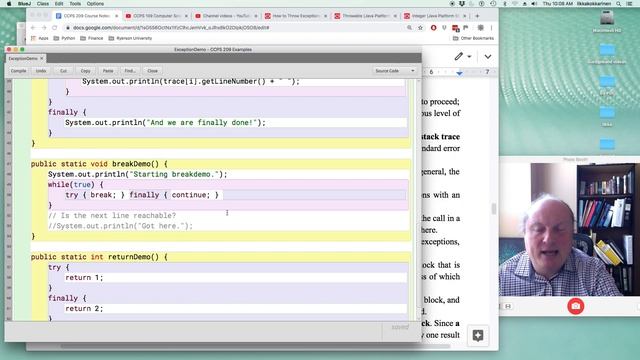Click the red calendar extension icon
The width and height of the screenshot is (640, 360).
coord(455,28)
